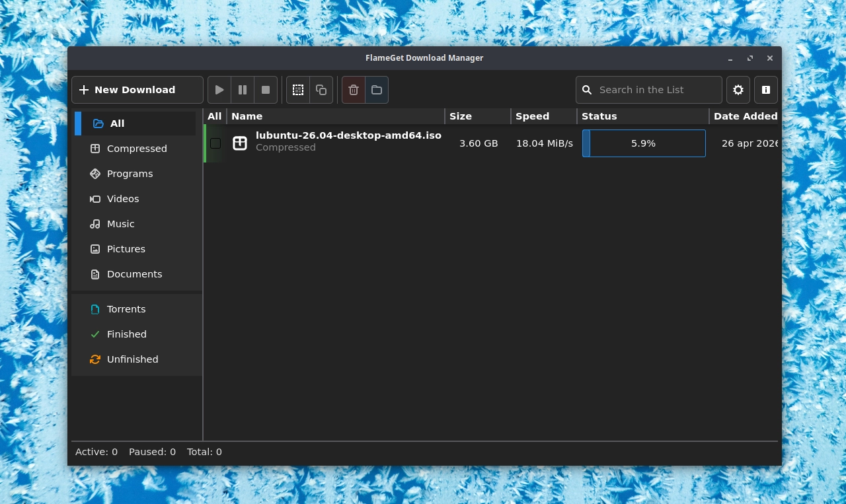Focus the Search in the List field
This screenshot has width=846, height=504.
tap(656, 90)
